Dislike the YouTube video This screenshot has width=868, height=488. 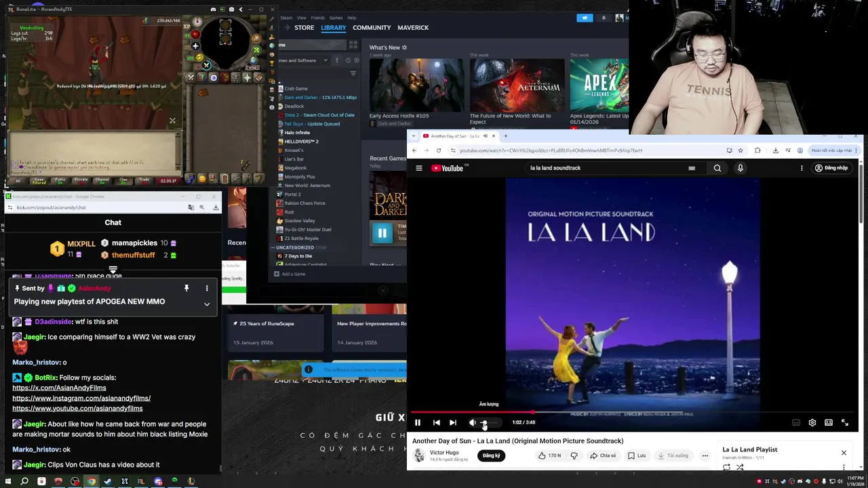tap(574, 455)
